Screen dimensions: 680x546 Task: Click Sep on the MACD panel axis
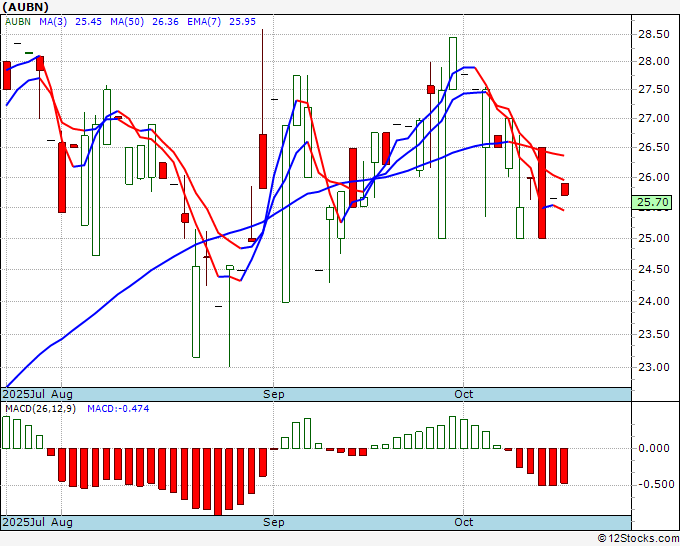[274, 522]
